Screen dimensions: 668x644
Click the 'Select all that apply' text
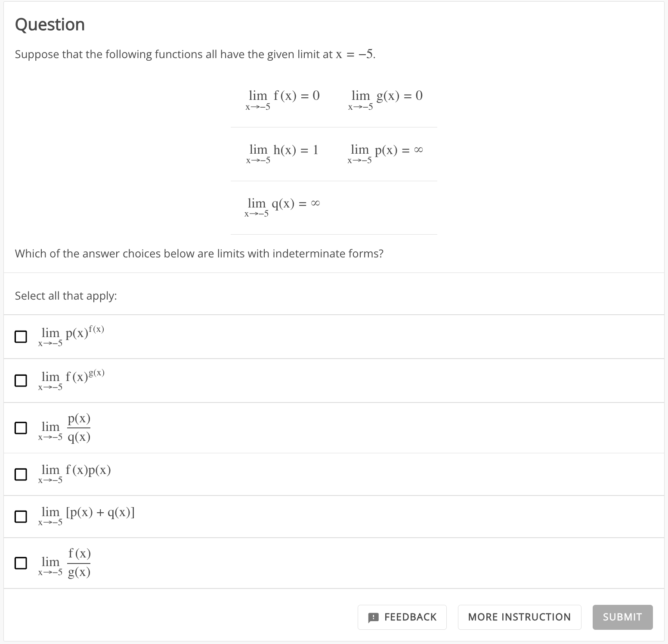tap(66, 296)
